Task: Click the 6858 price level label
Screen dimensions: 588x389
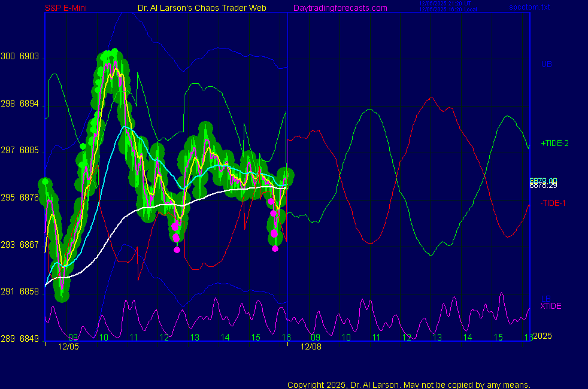Action: click(x=30, y=291)
